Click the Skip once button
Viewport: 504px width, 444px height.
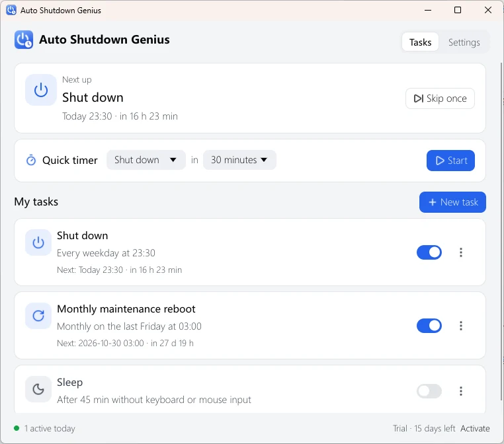coord(440,98)
